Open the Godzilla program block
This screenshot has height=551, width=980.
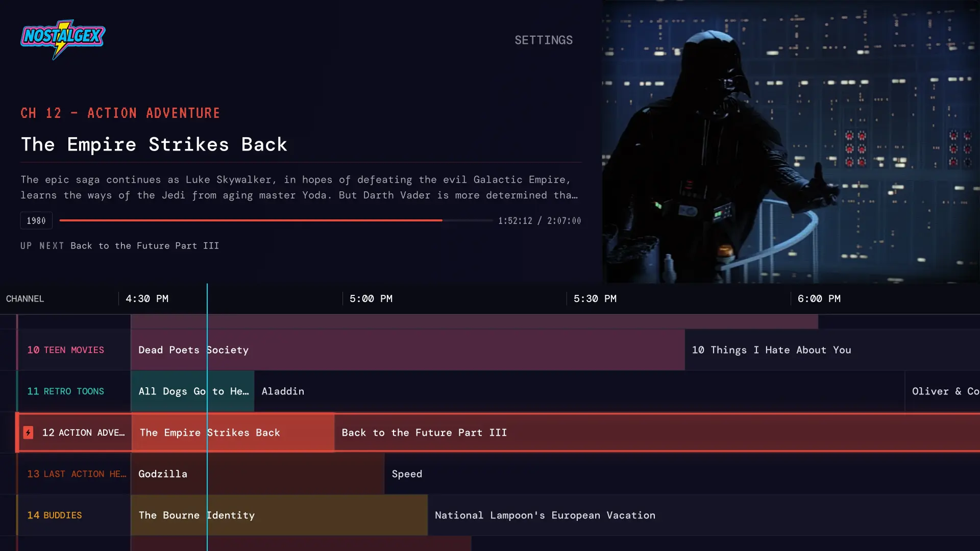[x=257, y=474]
